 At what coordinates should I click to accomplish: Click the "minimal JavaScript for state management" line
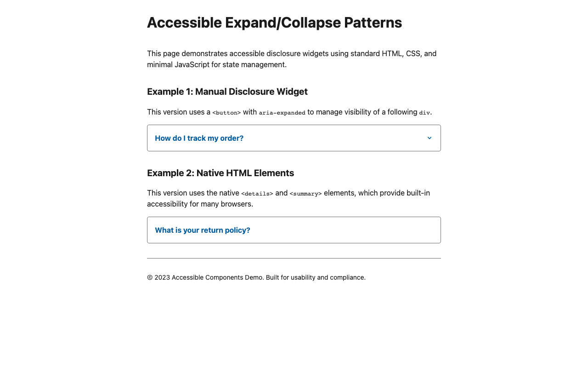(x=217, y=64)
